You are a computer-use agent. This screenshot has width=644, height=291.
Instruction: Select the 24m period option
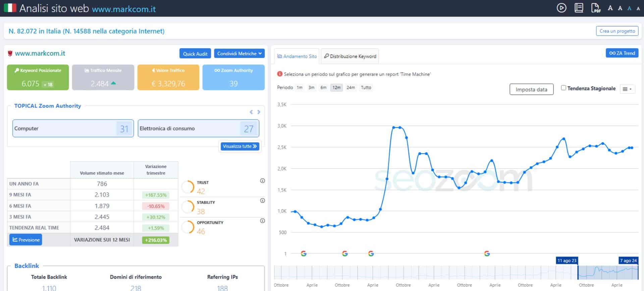click(351, 87)
